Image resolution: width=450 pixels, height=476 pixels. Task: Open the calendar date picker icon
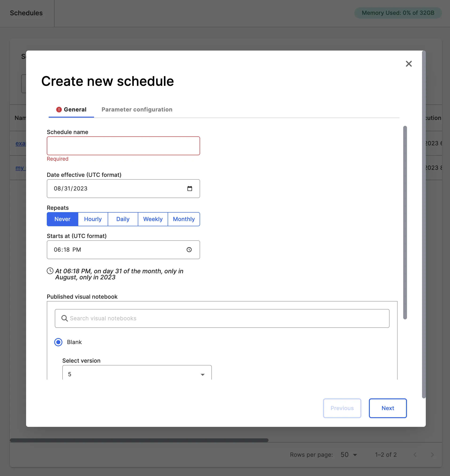(x=189, y=189)
